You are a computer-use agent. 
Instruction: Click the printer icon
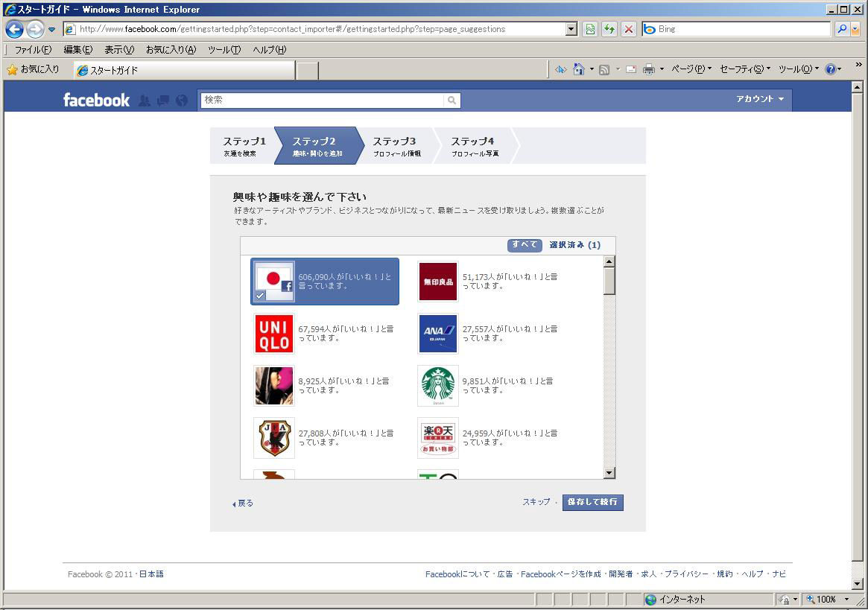[648, 69]
